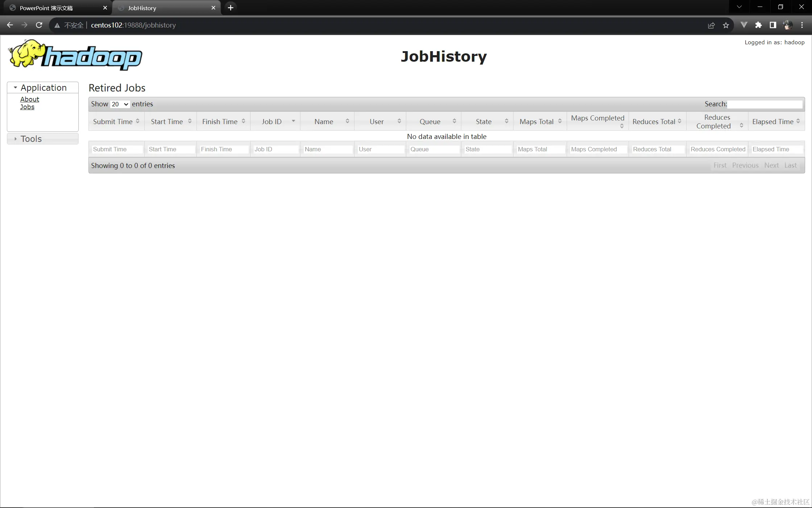Open the Show entries count dropdown
The height and width of the screenshot is (508, 812).
point(120,104)
